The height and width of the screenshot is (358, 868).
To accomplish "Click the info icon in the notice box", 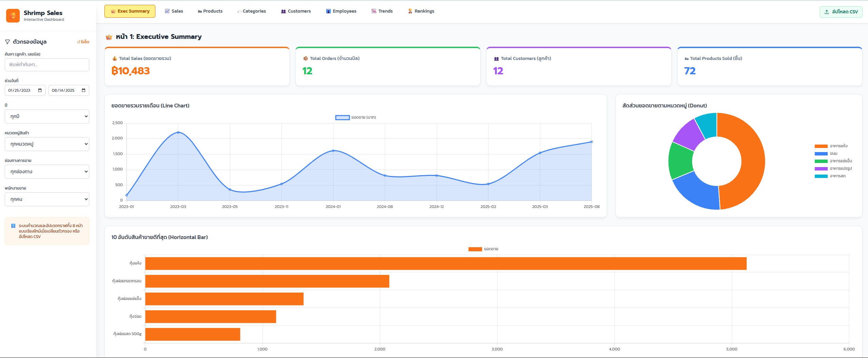I will coord(13,226).
